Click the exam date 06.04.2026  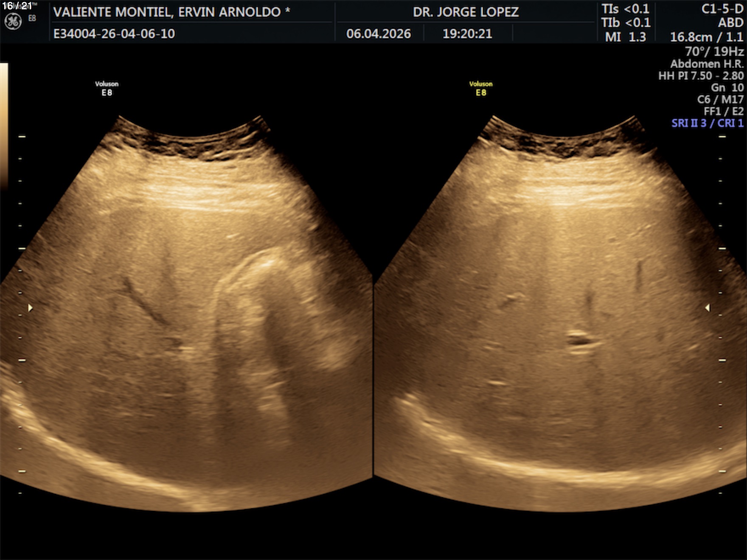[379, 34]
